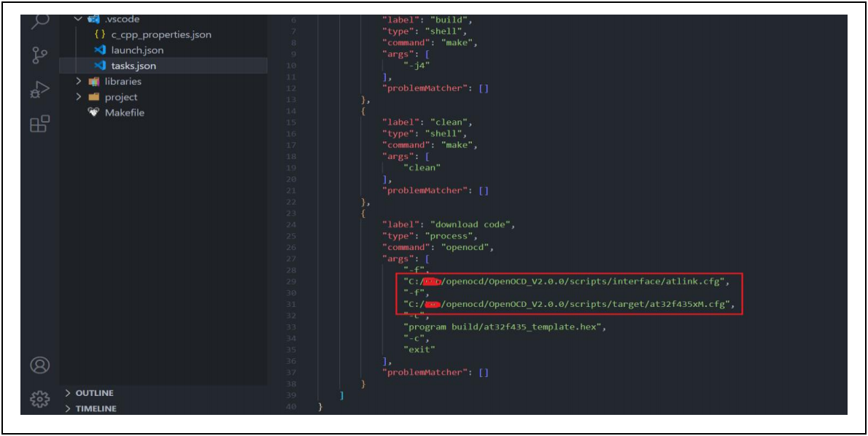Image resolution: width=868 pixels, height=436 pixels.
Task: Open the Manage gear settings icon
Action: (40, 399)
